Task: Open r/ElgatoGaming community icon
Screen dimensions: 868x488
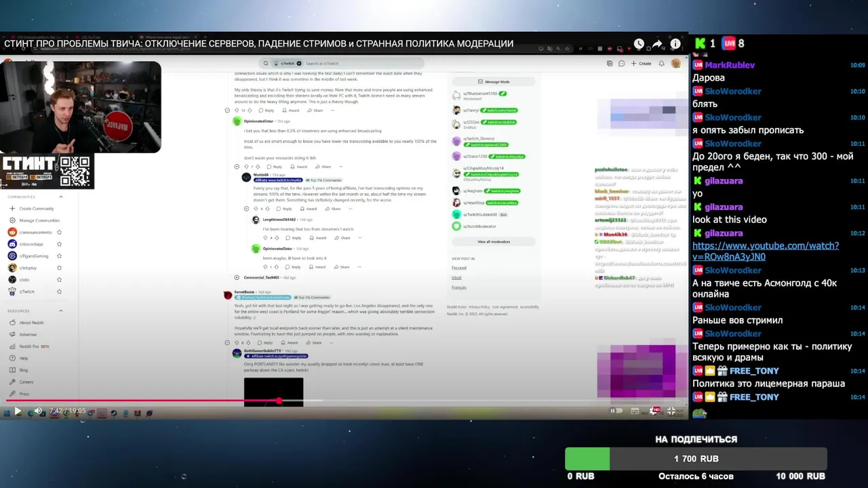Action: (x=12, y=256)
